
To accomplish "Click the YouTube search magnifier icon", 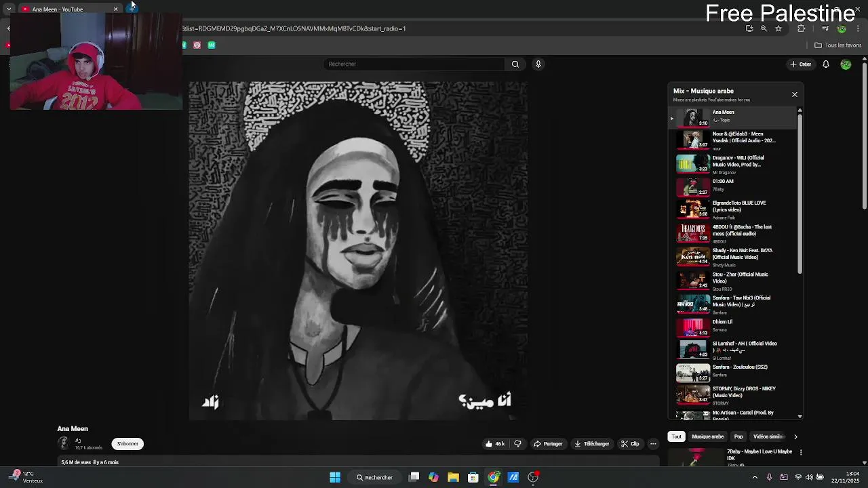I will pos(515,64).
